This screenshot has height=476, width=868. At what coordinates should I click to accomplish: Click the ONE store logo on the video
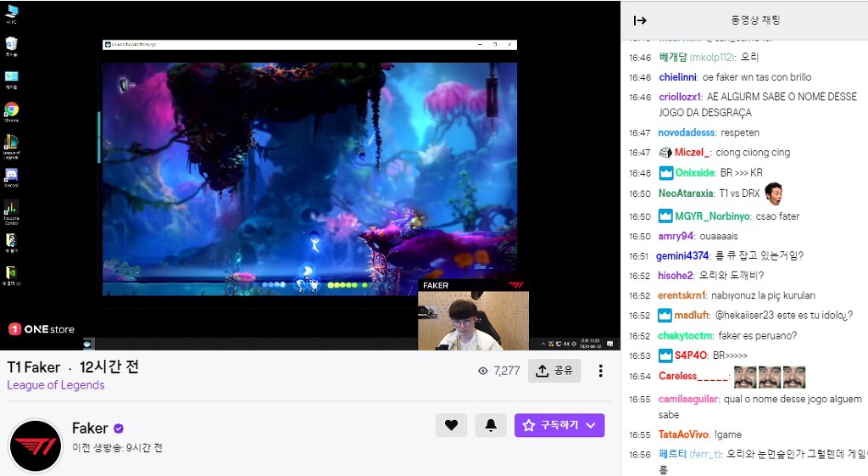point(42,329)
